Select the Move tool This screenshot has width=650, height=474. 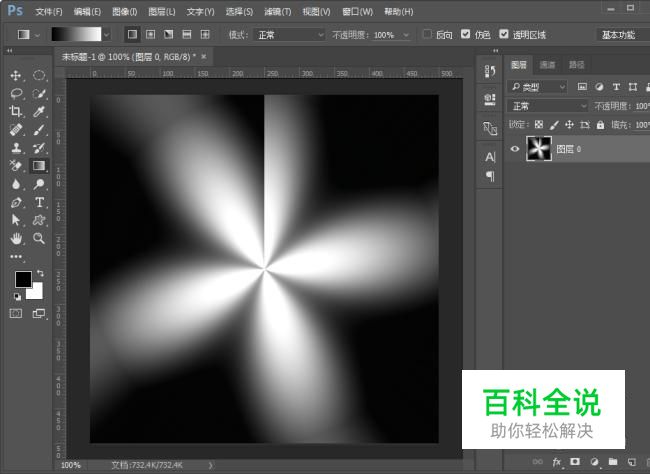coord(16,75)
